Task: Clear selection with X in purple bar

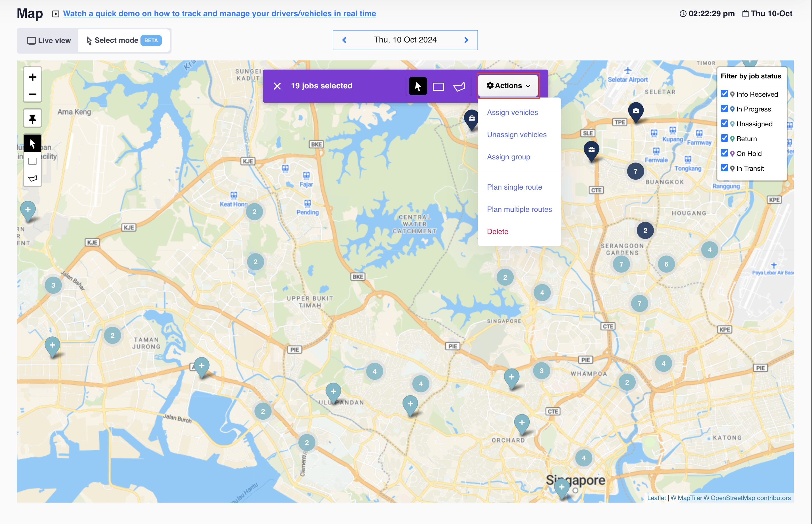Action: pos(277,86)
